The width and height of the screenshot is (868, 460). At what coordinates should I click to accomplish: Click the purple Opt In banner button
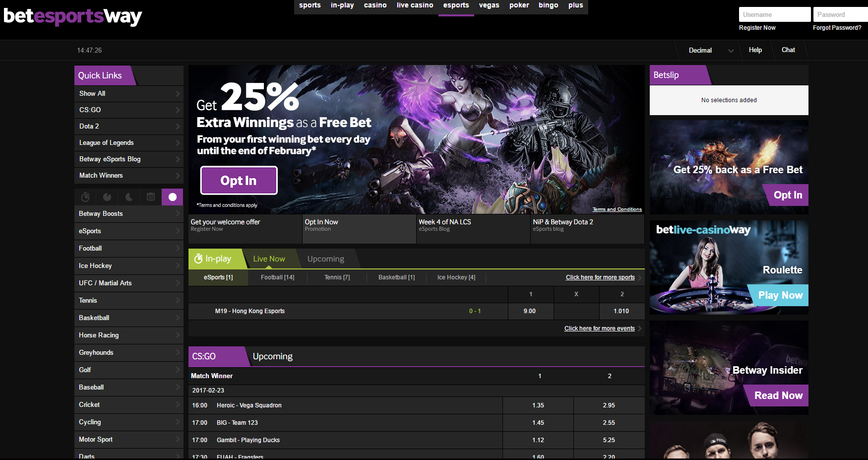tap(239, 181)
